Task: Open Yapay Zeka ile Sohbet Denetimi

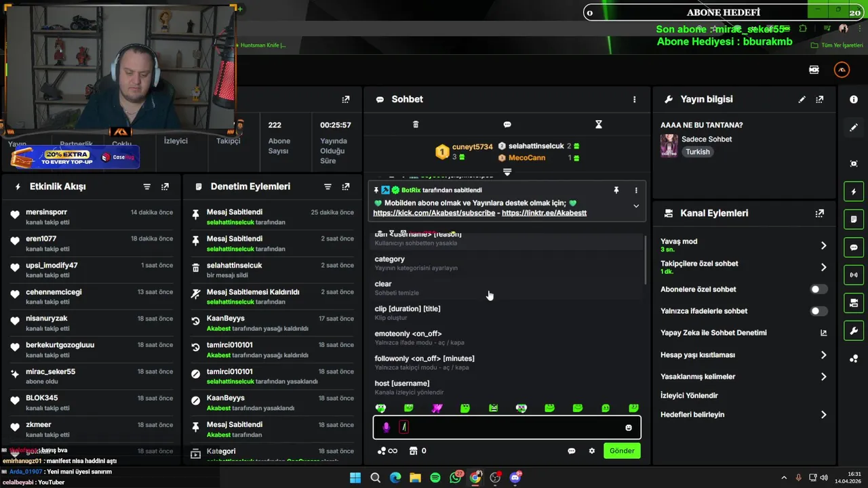Action: coord(744,333)
